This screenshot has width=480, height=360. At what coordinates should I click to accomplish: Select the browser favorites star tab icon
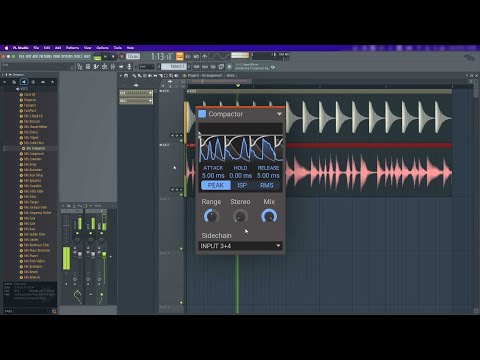click(52, 82)
